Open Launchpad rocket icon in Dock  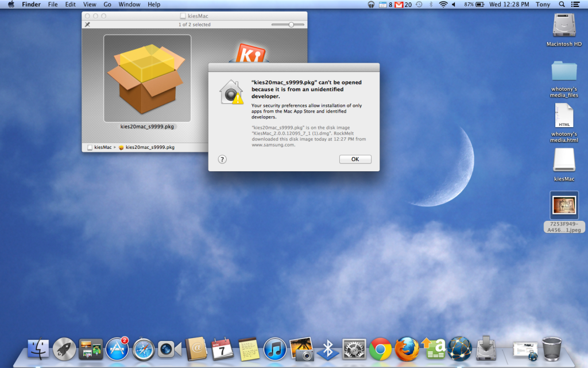click(64, 349)
